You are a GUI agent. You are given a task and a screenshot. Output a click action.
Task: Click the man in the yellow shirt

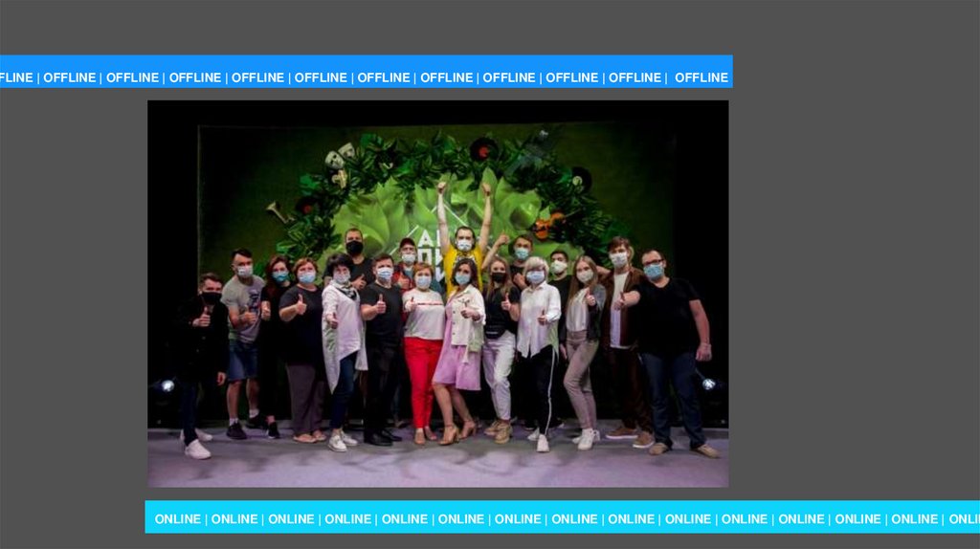point(464,260)
